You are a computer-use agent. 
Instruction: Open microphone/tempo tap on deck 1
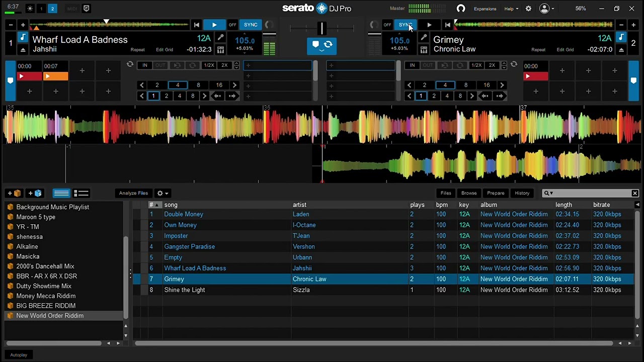(220, 38)
